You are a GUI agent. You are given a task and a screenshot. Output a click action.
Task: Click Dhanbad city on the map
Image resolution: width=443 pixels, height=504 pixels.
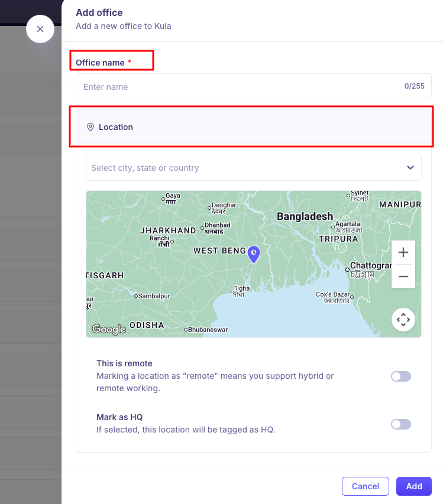[x=217, y=226]
